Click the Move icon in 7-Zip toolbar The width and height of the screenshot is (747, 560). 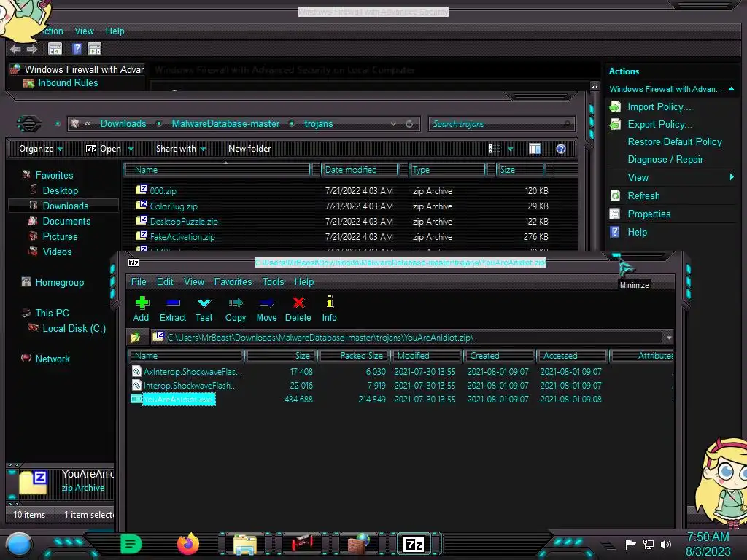click(266, 309)
